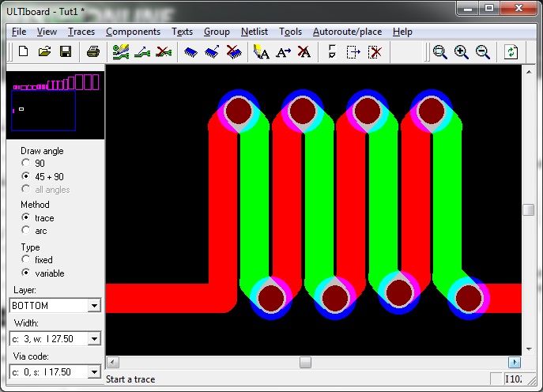
Task: Set trace type to fixed
Action: pos(26,260)
